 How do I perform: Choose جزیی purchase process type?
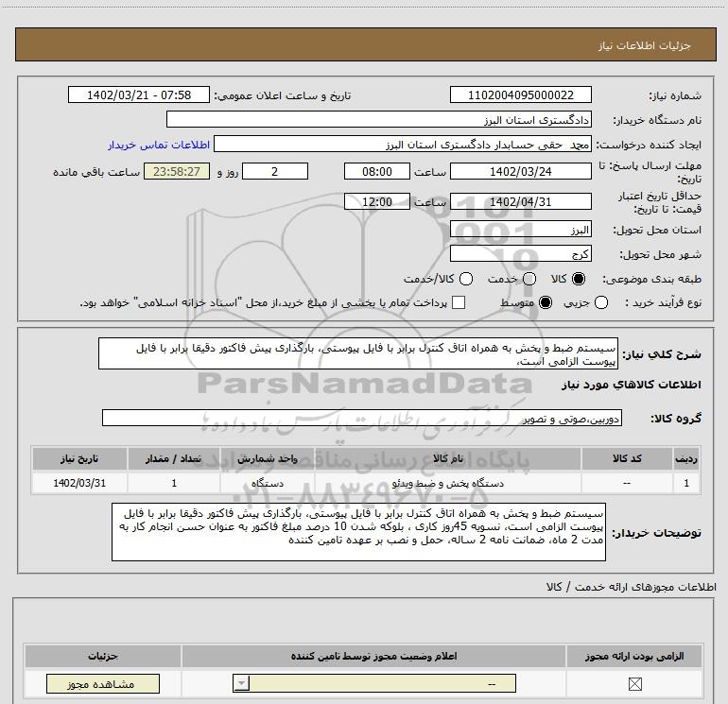(x=601, y=302)
